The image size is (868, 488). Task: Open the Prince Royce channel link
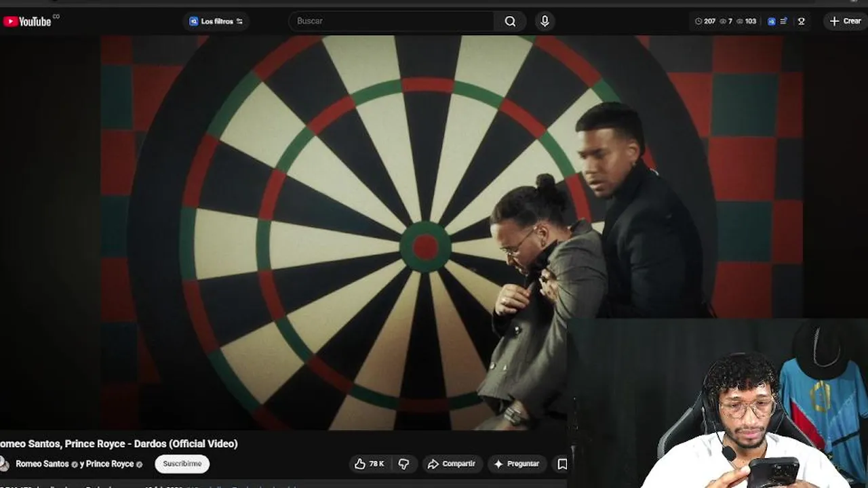(x=109, y=464)
